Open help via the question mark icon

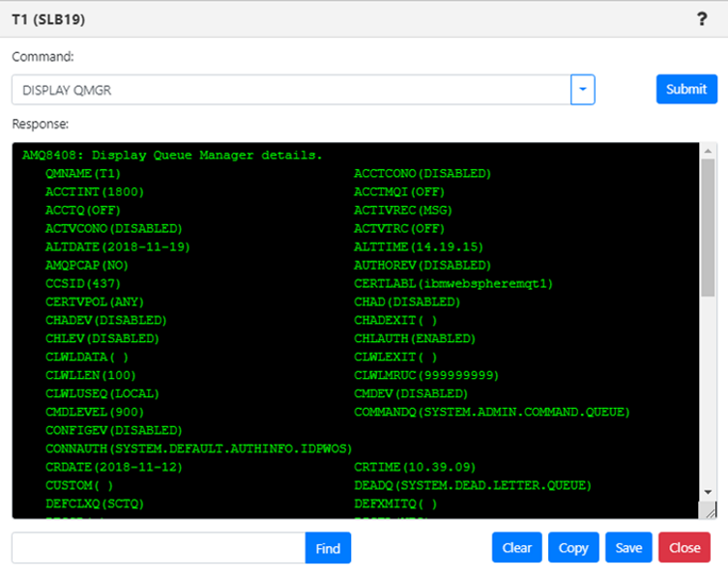click(702, 19)
